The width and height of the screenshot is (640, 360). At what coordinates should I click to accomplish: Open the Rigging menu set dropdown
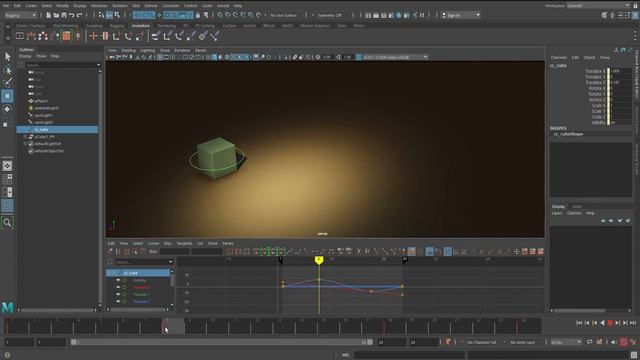click(x=20, y=15)
